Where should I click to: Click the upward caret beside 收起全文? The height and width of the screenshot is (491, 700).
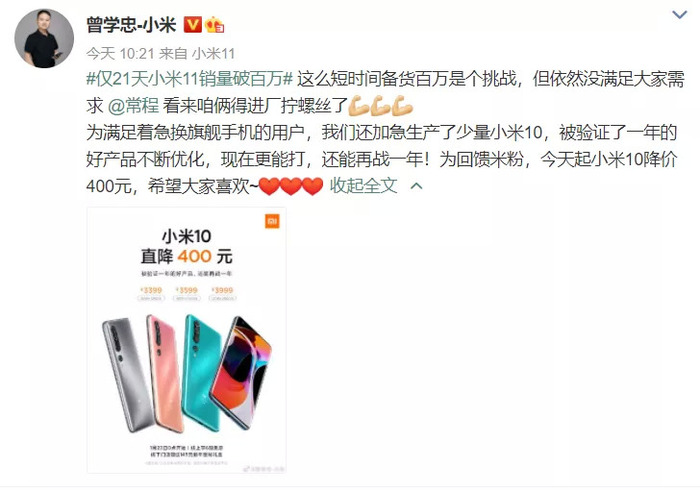(x=416, y=186)
